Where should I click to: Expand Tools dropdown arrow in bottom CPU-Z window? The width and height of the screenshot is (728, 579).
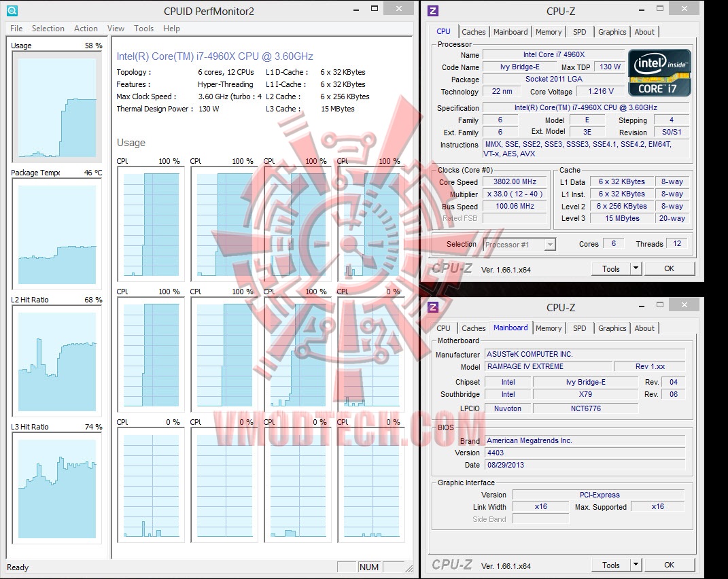636,565
